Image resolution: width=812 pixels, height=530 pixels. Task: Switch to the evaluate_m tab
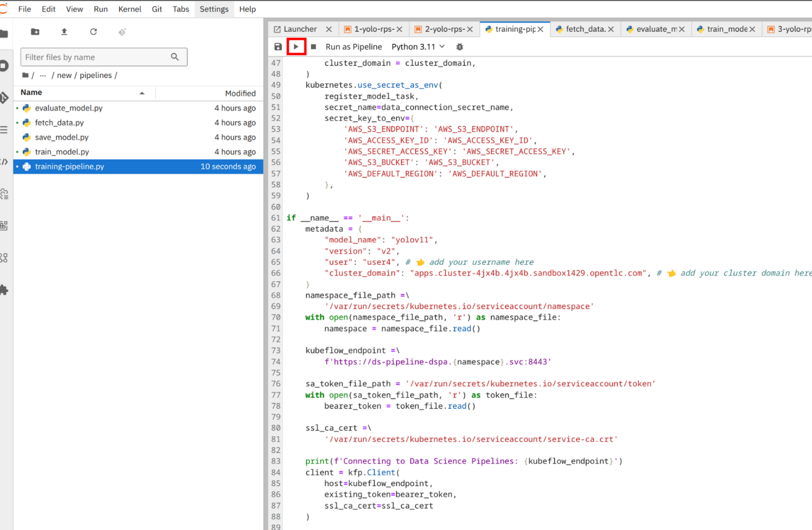coord(656,29)
